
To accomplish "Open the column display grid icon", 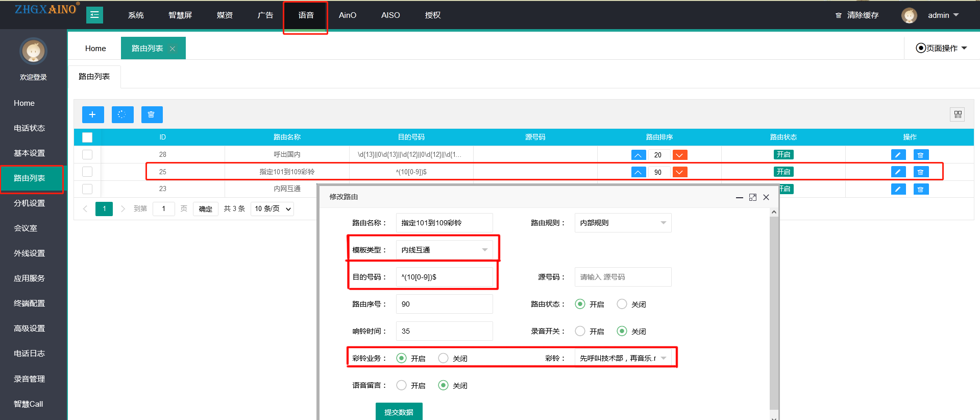I will (957, 114).
